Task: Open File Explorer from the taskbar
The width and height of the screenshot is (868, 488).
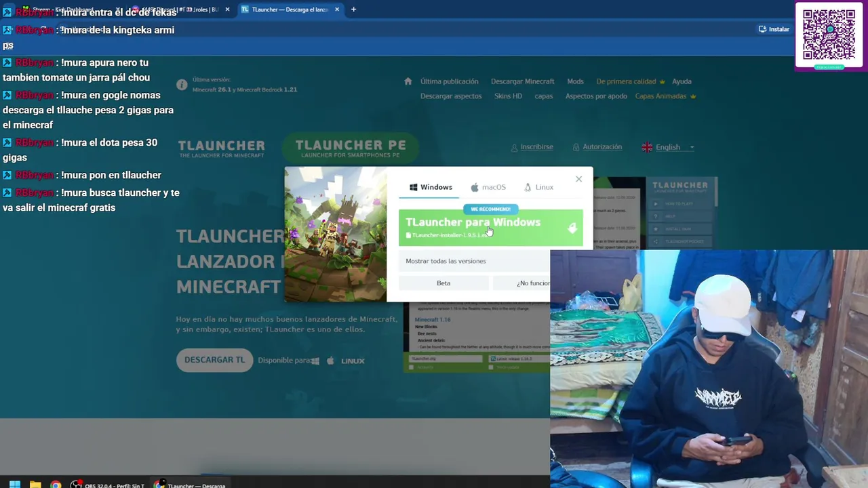Action: pyautogui.click(x=35, y=485)
